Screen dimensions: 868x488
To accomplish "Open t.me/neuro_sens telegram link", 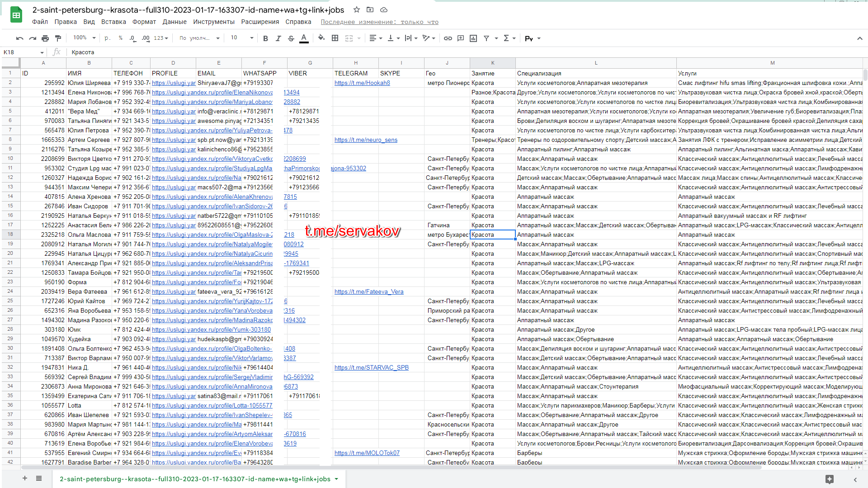I will click(366, 140).
